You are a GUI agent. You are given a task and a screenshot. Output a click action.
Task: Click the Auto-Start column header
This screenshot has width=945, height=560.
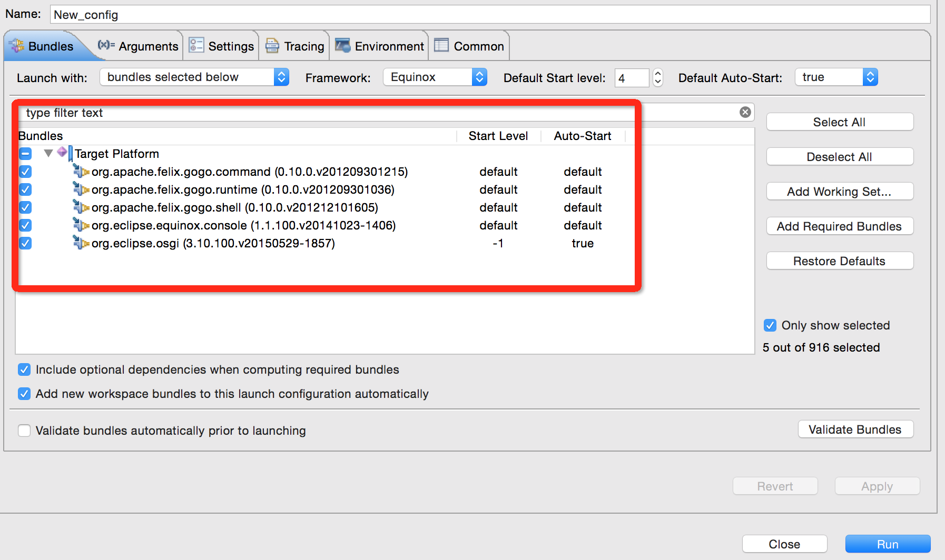[583, 136]
